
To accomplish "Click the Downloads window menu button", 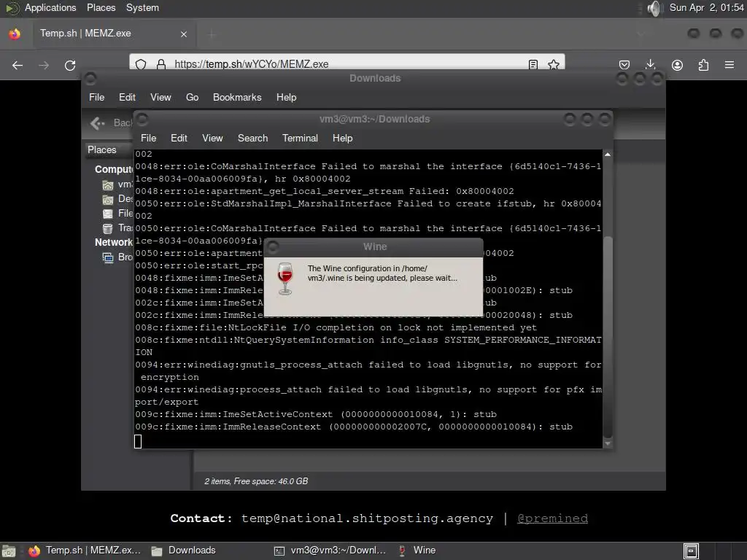I will coord(90,79).
